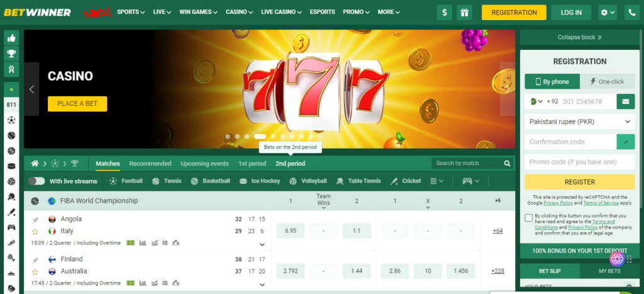The width and height of the screenshot is (644, 294).
Task: Filter matches by Ice Hockey
Action: [x=260, y=181]
